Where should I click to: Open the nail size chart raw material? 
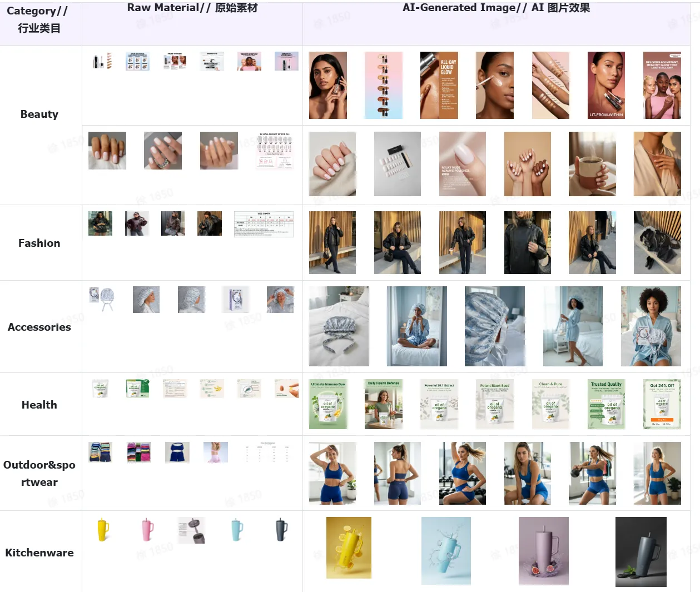(x=275, y=151)
